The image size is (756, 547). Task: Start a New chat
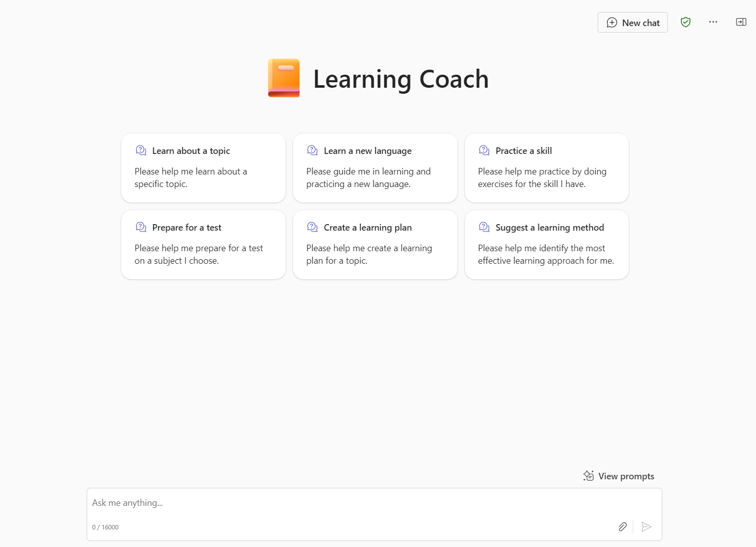(632, 23)
